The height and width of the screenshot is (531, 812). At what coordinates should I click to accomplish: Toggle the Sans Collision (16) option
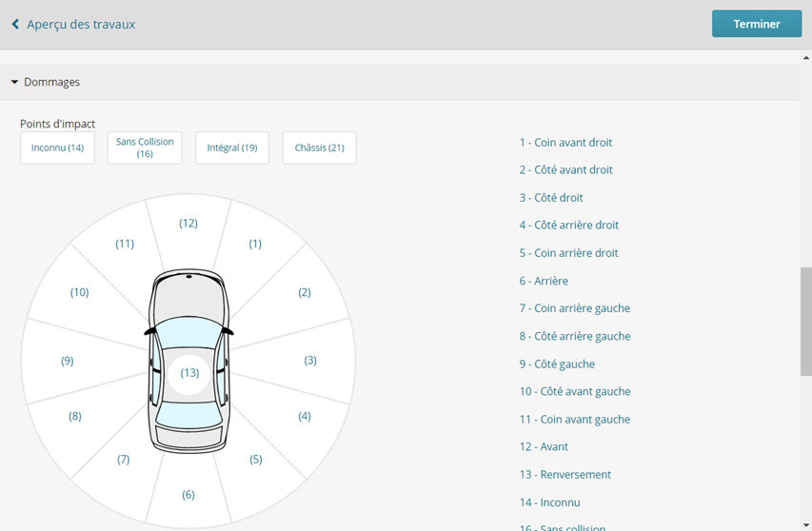click(x=145, y=148)
